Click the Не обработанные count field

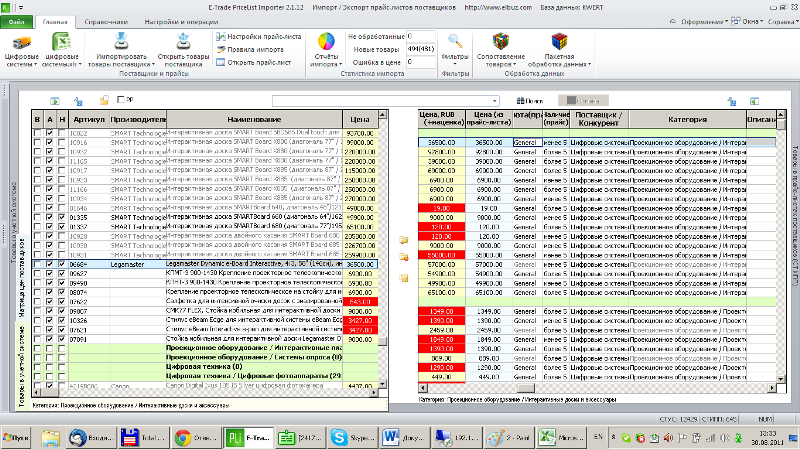pyautogui.click(x=420, y=37)
